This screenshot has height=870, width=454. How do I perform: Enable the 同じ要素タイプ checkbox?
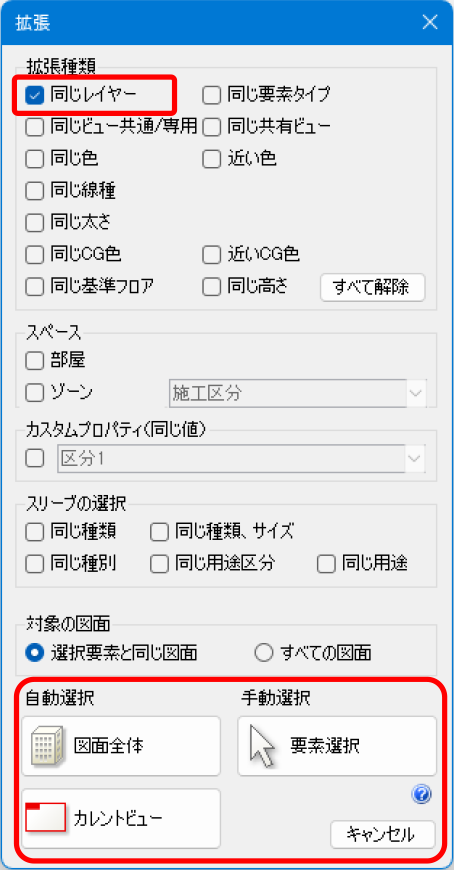pyautogui.click(x=211, y=96)
